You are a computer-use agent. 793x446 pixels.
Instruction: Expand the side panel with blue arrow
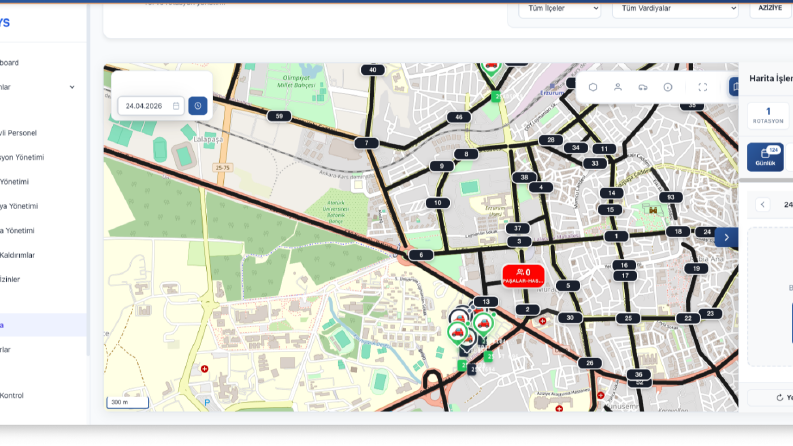(726, 237)
